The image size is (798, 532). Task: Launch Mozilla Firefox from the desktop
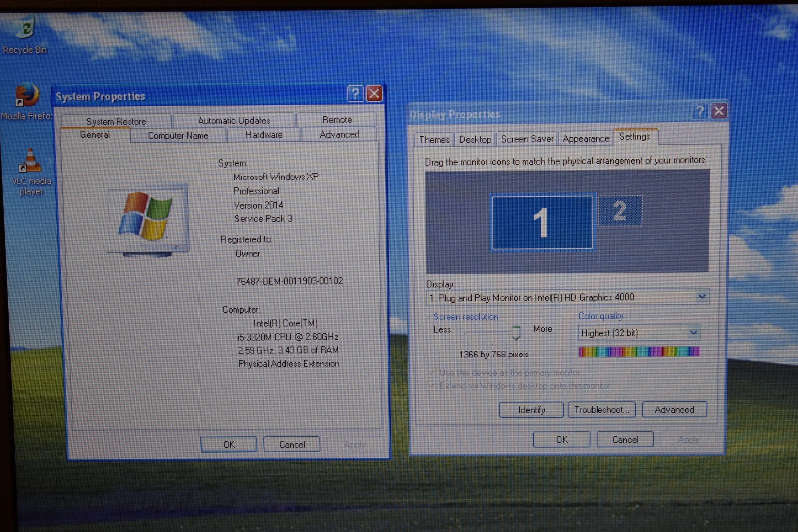click(x=26, y=102)
